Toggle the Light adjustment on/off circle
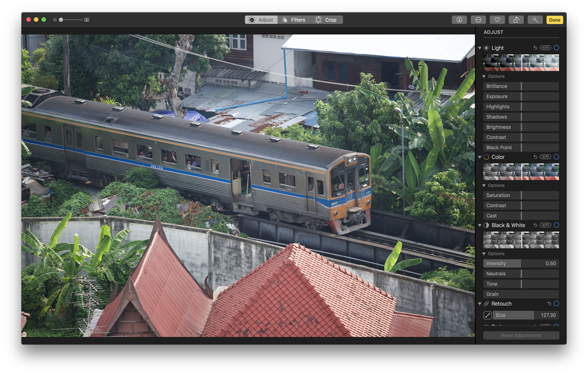Viewport: 588px width, 375px height. 556,47
